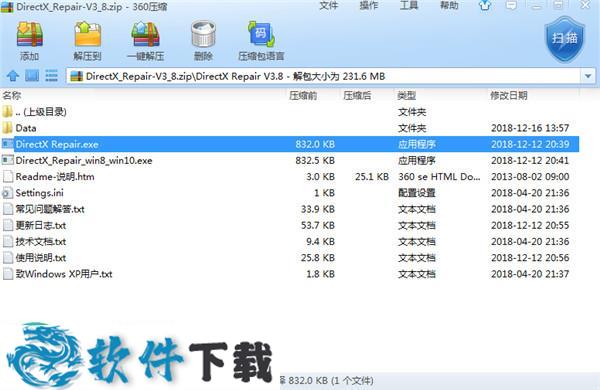600x390 pixels.
Task: Click the 2013-08-02 09:00 date cell
Action: pos(530,176)
